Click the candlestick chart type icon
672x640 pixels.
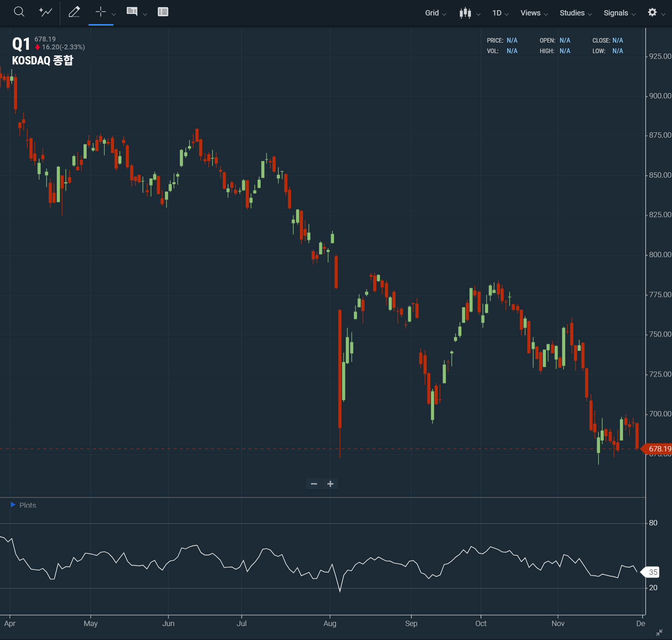[465, 13]
